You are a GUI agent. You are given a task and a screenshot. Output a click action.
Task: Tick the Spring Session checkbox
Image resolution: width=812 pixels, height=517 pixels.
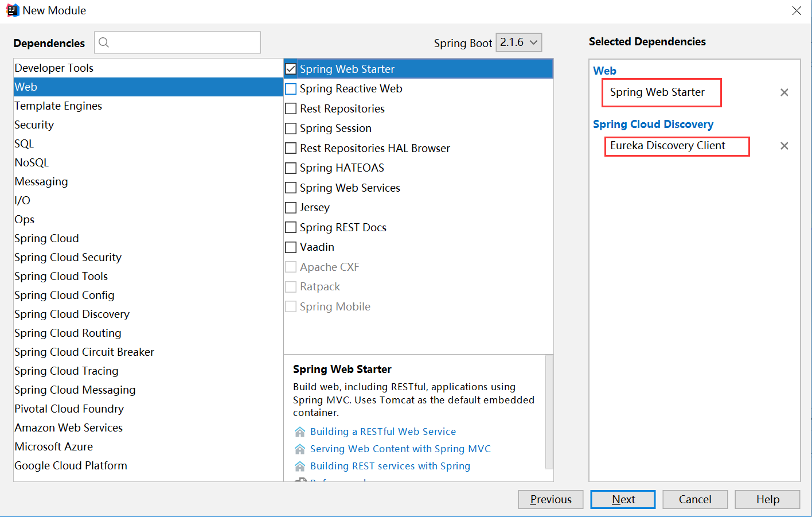coord(291,129)
